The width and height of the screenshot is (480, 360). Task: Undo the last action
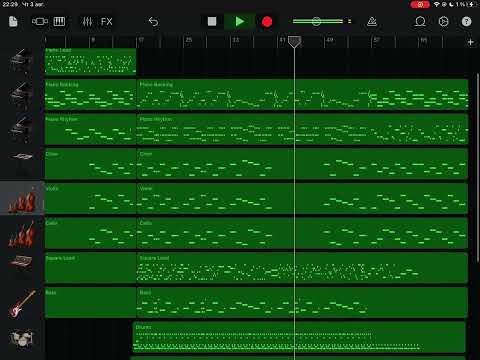click(153, 22)
